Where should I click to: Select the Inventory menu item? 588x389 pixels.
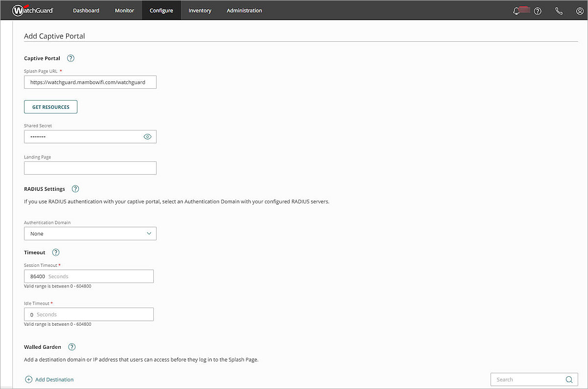point(199,10)
